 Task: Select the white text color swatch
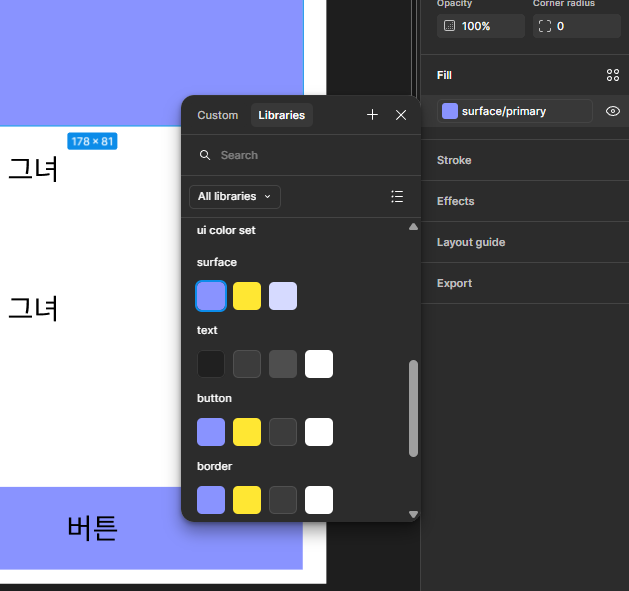(x=319, y=364)
